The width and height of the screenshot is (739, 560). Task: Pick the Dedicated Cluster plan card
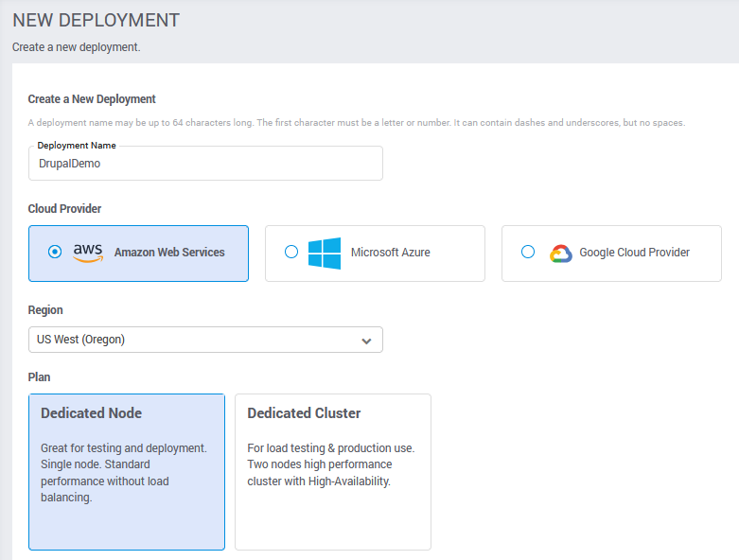coord(333,471)
